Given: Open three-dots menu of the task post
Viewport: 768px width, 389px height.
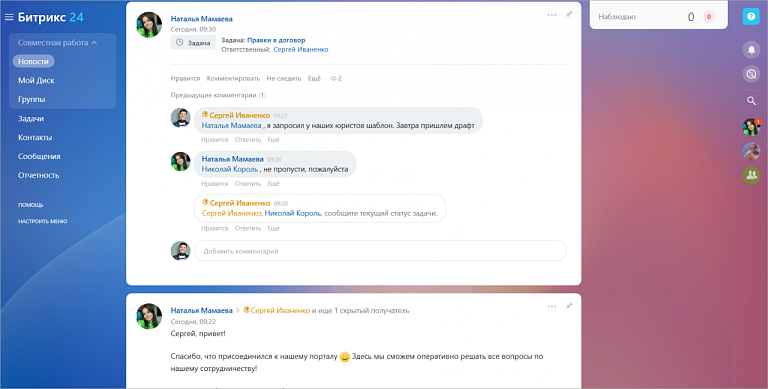Looking at the screenshot, I should (x=552, y=15).
